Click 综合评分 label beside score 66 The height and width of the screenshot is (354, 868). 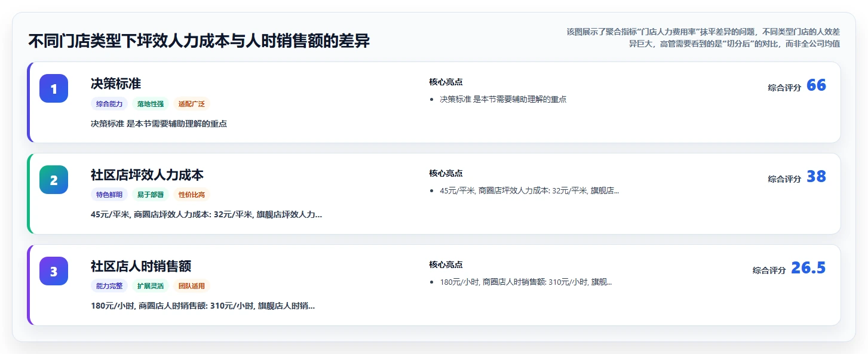pyautogui.click(x=784, y=88)
